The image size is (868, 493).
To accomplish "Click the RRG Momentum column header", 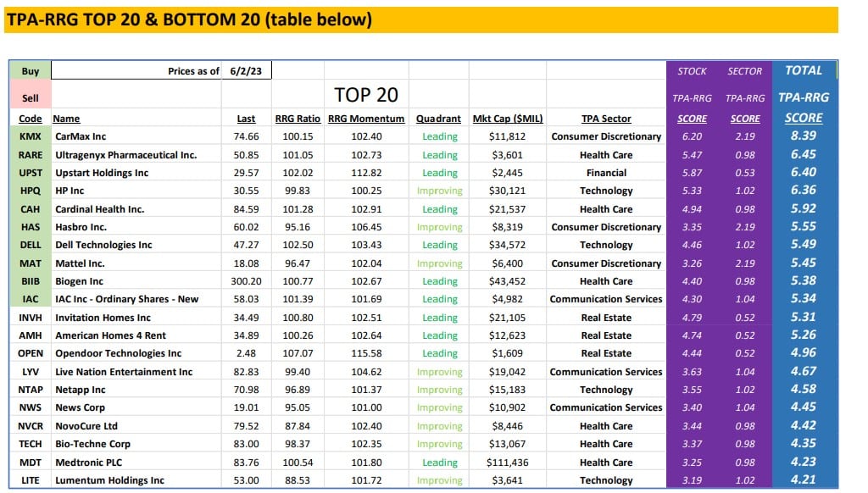I will click(366, 119).
